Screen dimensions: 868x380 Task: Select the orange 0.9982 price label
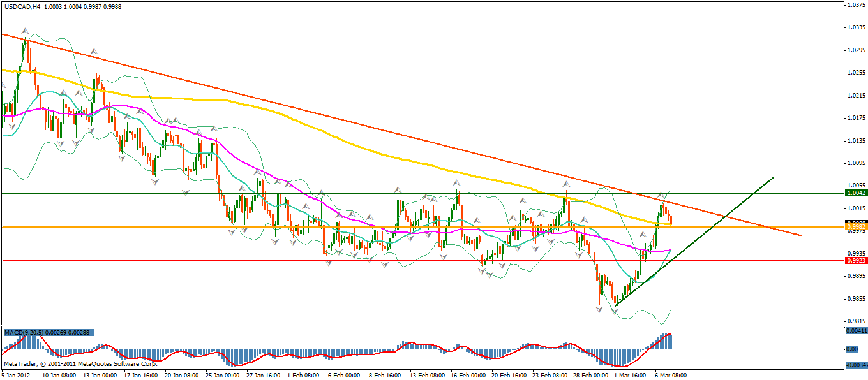tap(855, 226)
